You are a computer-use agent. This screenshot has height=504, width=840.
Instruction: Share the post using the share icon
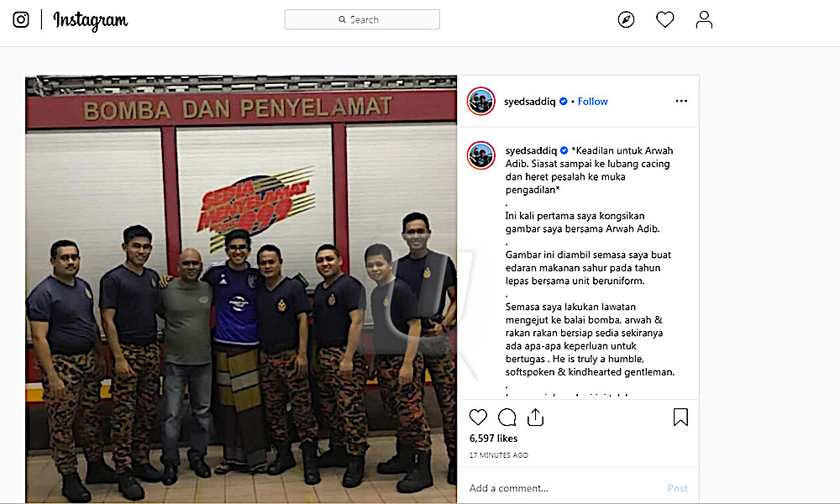[x=535, y=417]
